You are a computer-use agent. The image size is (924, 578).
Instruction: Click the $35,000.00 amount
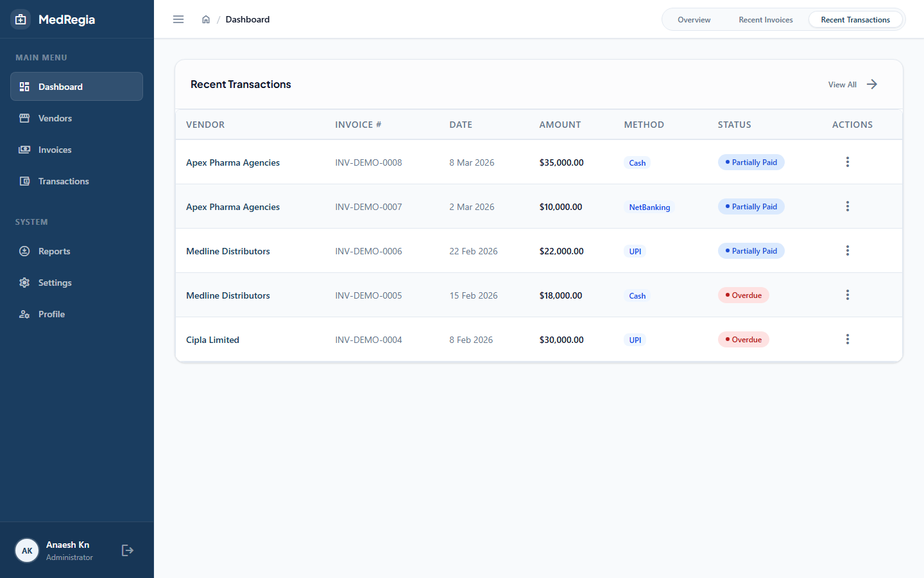coord(561,162)
